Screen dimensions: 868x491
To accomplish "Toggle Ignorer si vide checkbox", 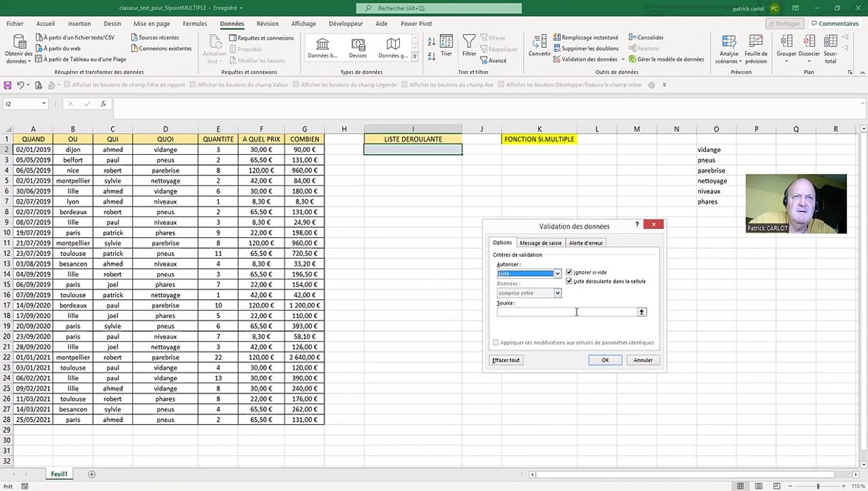I will click(x=569, y=272).
